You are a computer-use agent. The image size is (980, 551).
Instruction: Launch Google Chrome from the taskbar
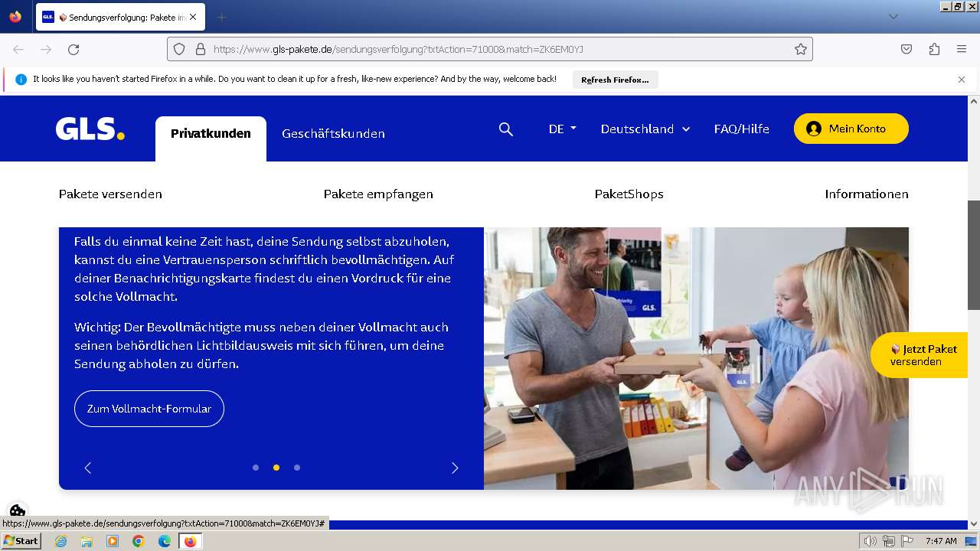(139, 541)
